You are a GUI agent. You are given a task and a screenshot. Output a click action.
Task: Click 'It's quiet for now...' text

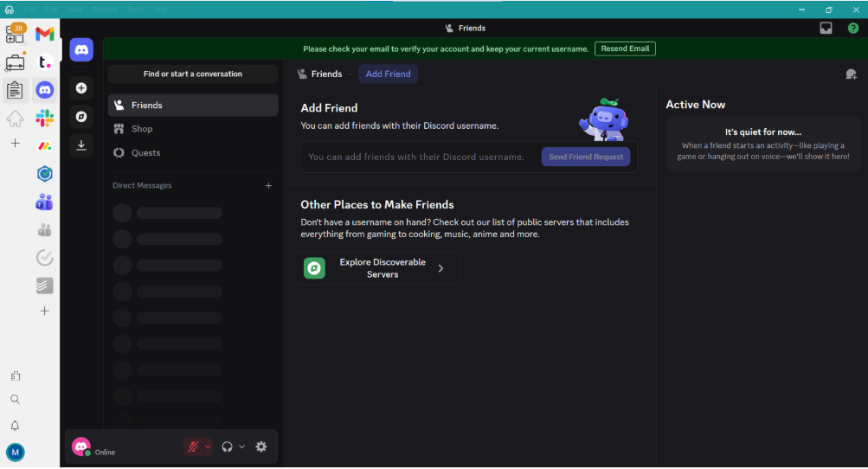pyautogui.click(x=763, y=132)
